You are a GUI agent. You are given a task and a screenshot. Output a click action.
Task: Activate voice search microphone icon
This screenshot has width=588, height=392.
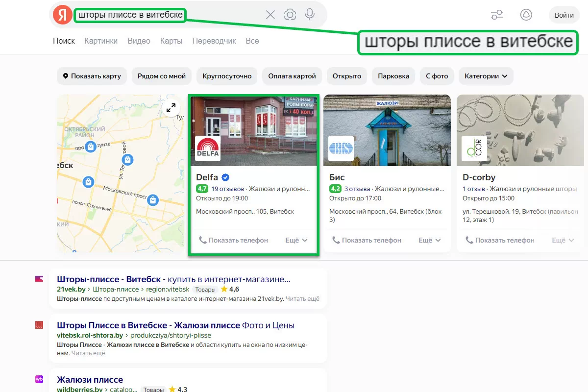point(310,15)
